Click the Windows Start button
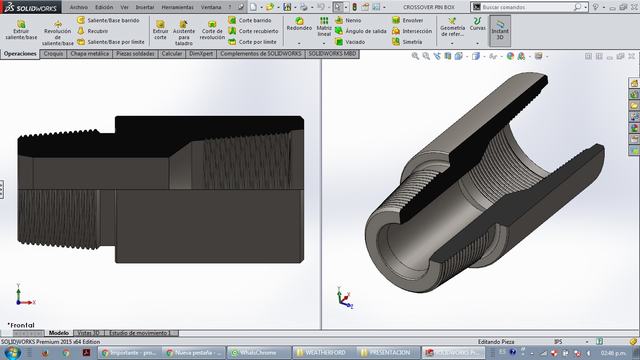Screen dimensions: 640x360 (12, 352)
